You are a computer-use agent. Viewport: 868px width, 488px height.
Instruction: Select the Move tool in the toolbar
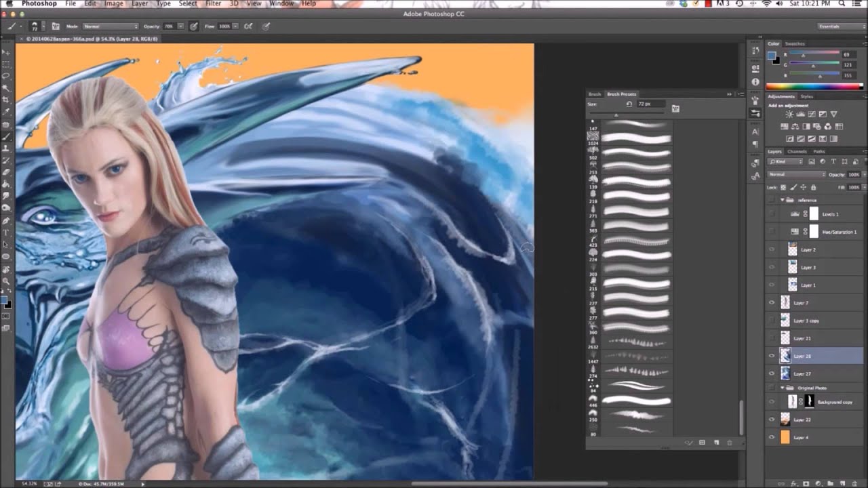point(7,52)
